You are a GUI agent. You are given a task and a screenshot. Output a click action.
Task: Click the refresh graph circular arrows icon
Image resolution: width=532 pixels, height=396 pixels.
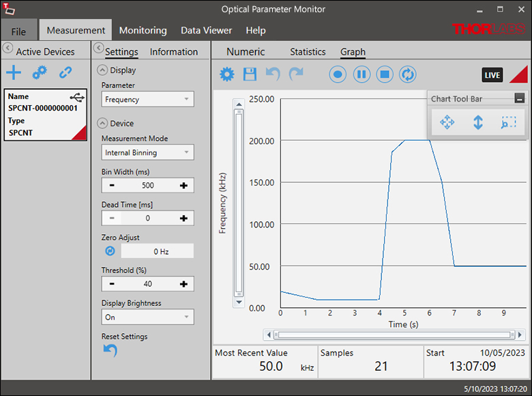pos(408,74)
